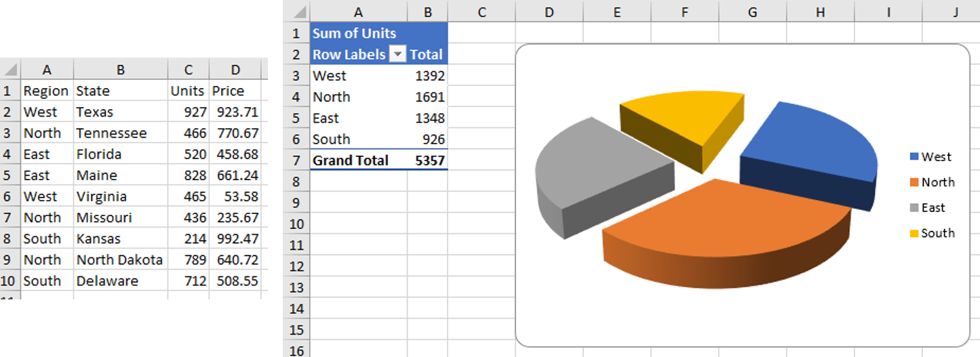Select row 16 header in pivot sheet
Screen dimensions: 980x357
click(296, 350)
